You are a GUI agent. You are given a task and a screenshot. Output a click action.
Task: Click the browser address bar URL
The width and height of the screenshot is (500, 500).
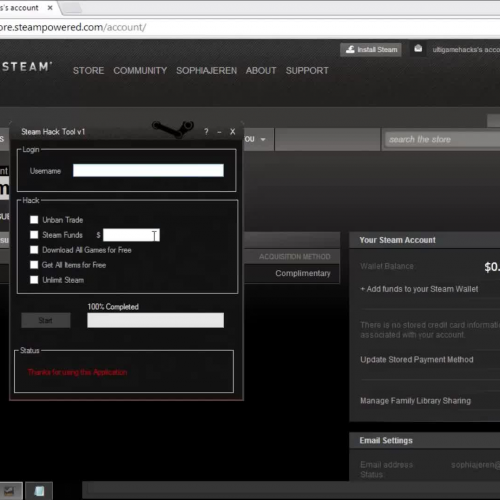pos(73,27)
